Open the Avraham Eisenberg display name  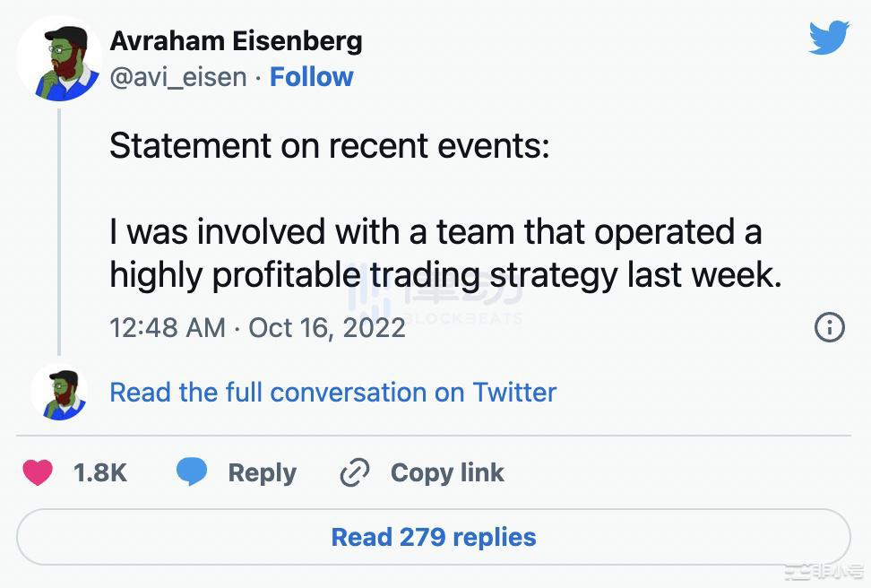click(236, 40)
